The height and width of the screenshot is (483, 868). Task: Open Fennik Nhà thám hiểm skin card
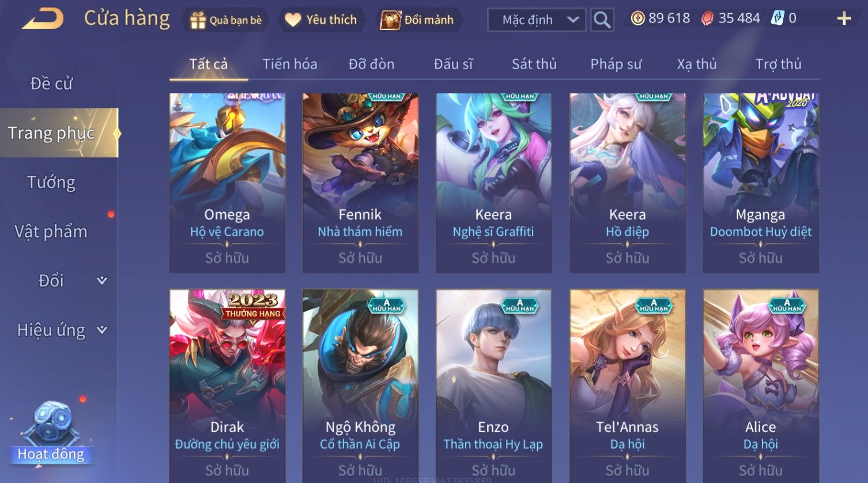[x=360, y=183]
